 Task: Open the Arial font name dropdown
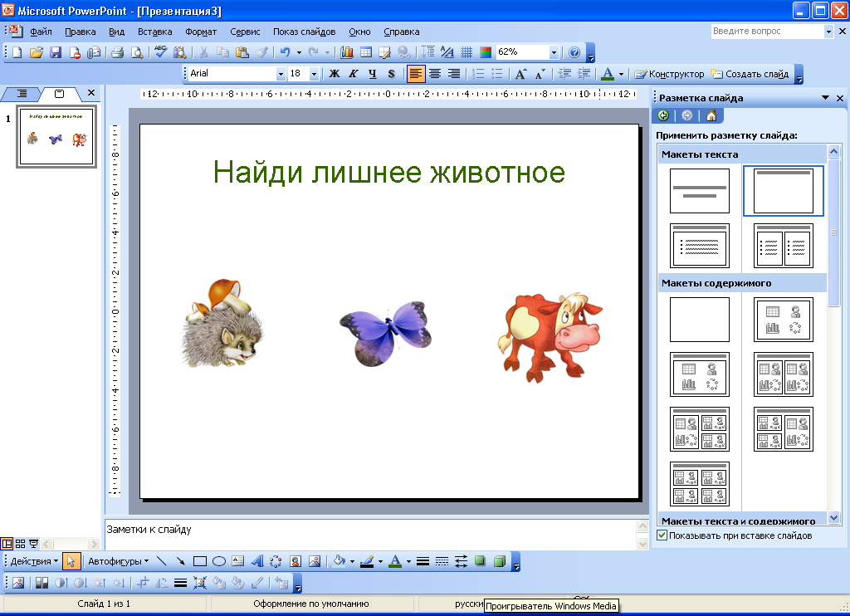click(x=281, y=74)
